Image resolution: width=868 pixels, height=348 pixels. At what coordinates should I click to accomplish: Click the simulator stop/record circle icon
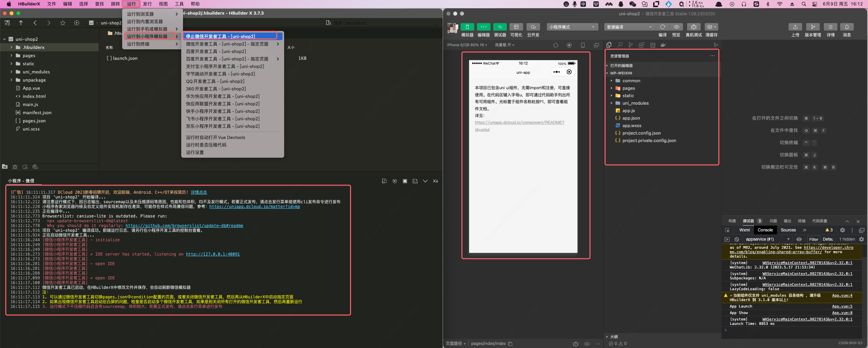[x=569, y=45]
